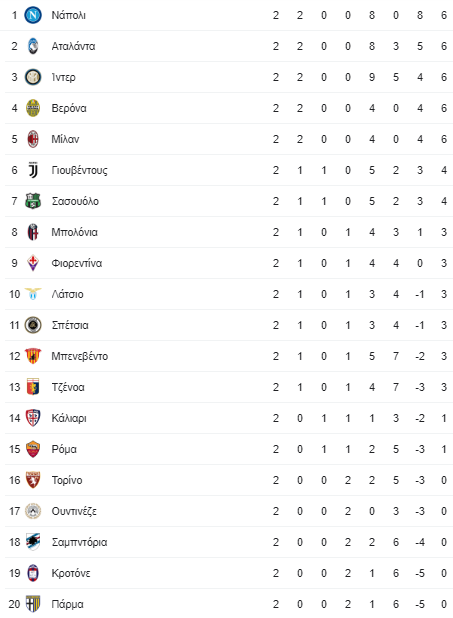Open the Bologna club badge
Screen dimensions: 453x618
pyautogui.click(x=33, y=232)
